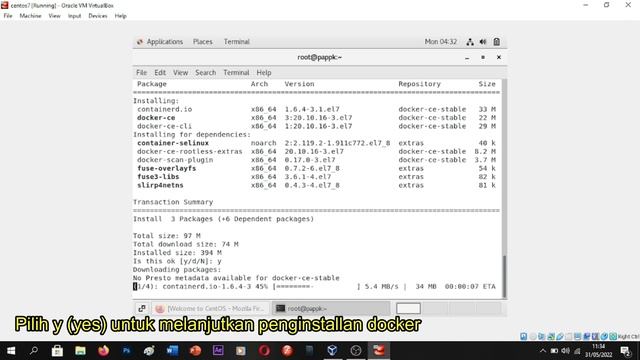Open VirtualBox Input menu

[x=74, y=16]
